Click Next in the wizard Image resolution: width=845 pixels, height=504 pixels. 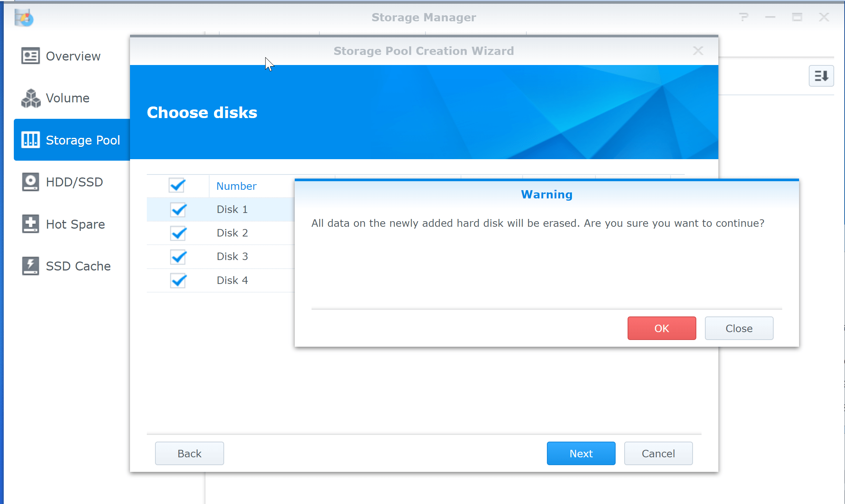[581, 453]
